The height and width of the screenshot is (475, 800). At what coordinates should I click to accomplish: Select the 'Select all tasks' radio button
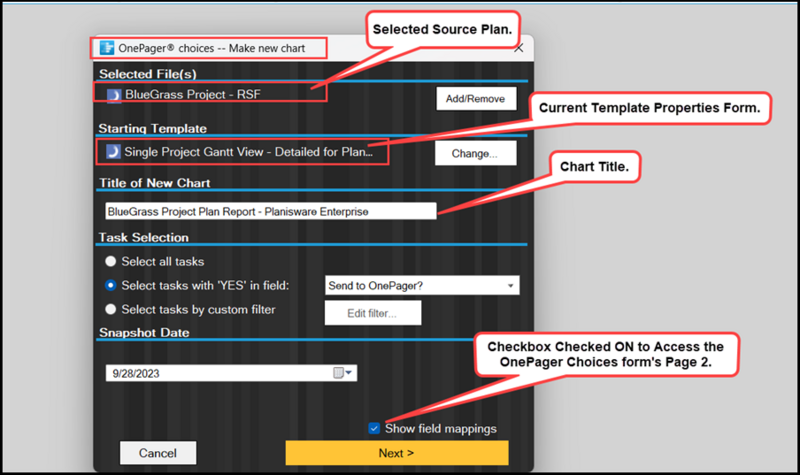pos(110,262)
